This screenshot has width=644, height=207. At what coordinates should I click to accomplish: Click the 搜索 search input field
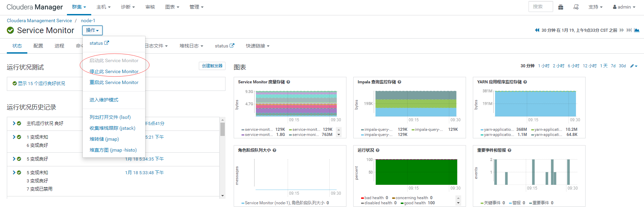point(540,6)
